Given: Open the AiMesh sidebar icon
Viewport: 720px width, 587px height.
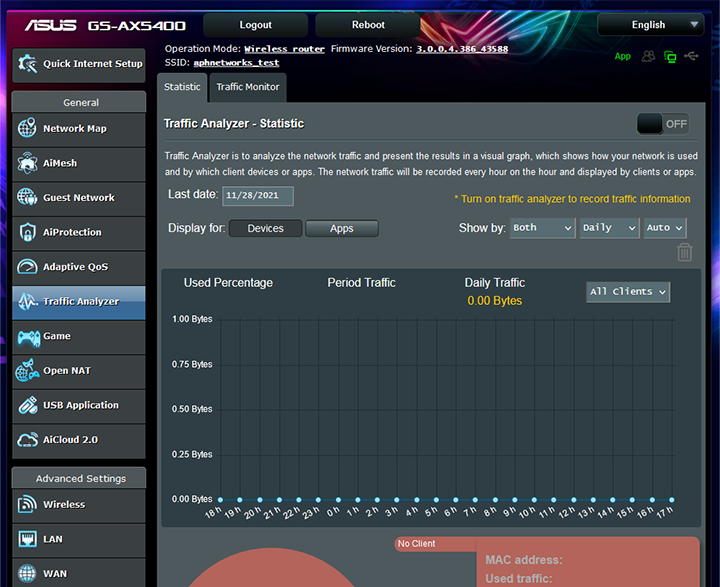Looking at the screenshot, I should point(27,163).
